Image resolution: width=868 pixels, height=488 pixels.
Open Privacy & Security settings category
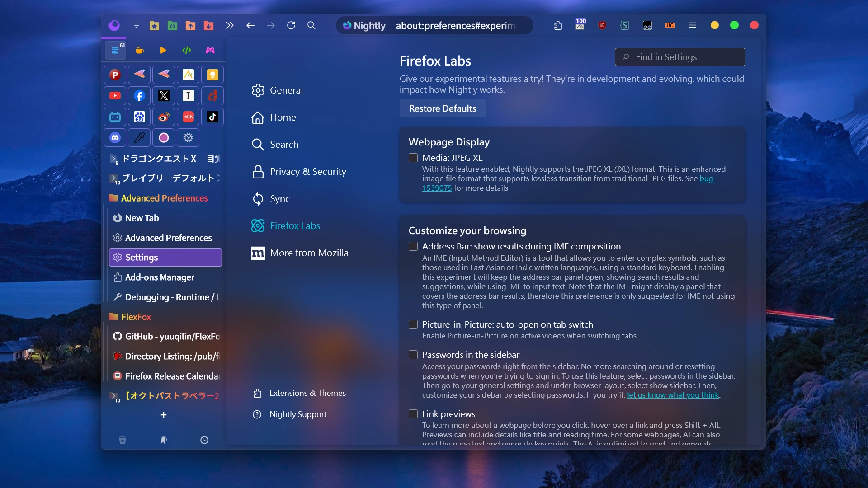tap(308, 172)
